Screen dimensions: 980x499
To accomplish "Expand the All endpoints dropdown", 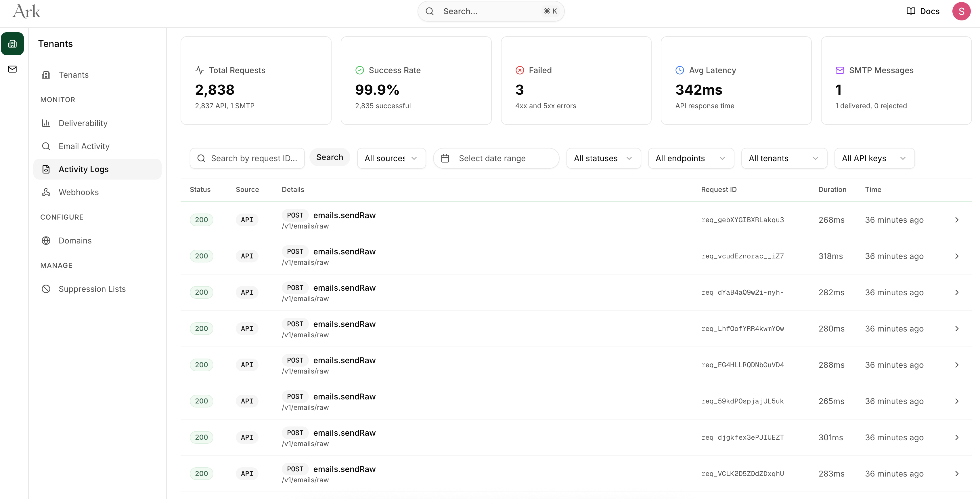I will 690,158.
